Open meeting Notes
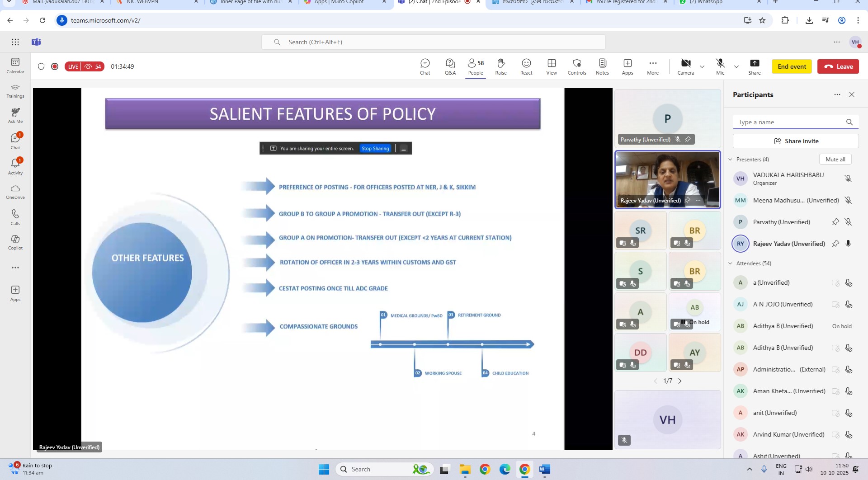868x480 pixels. (602, 66)
